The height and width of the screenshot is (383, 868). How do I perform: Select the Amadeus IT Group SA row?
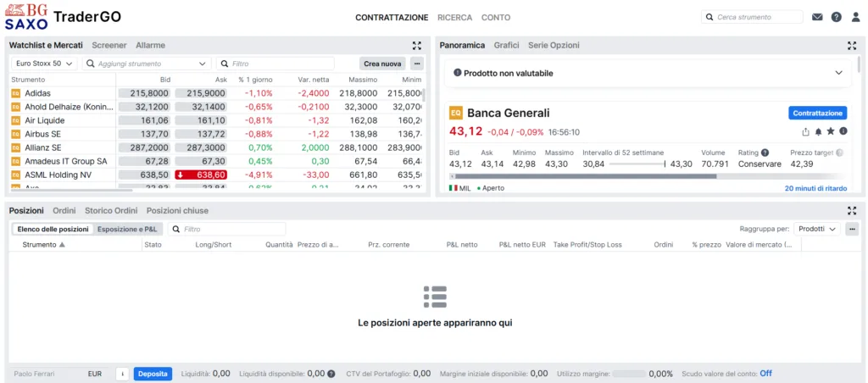pyautogui.click(x=216, y=161)
